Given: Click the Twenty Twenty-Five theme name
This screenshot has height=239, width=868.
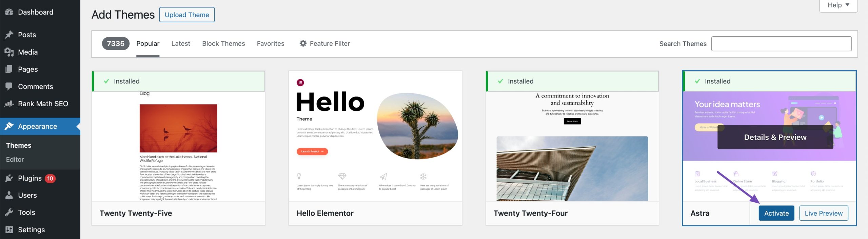Looking at the screenshot, I should coord(136,213).
